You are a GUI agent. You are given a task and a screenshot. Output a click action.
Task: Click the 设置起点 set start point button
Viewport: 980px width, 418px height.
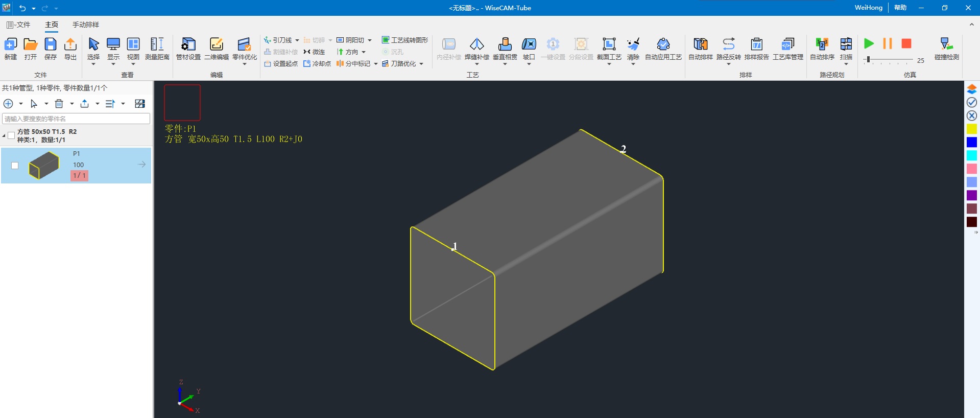281,64
